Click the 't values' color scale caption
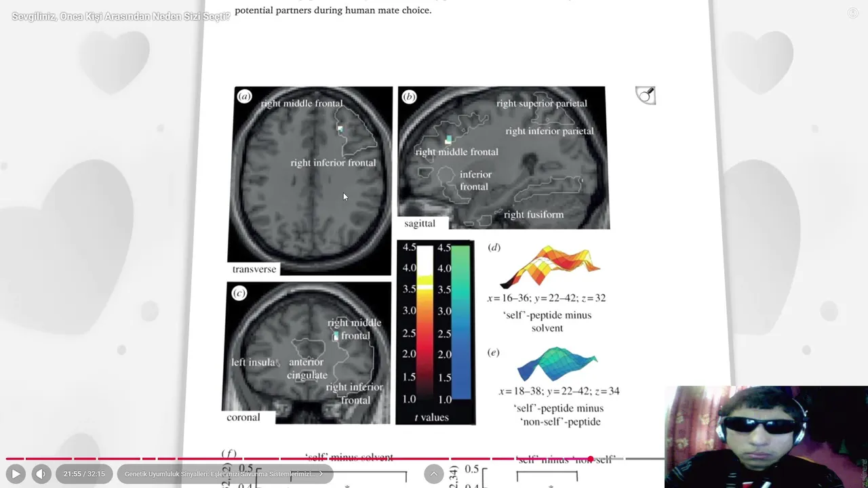The width and height of the screenshot is (868, 488). tap(431, 417)
